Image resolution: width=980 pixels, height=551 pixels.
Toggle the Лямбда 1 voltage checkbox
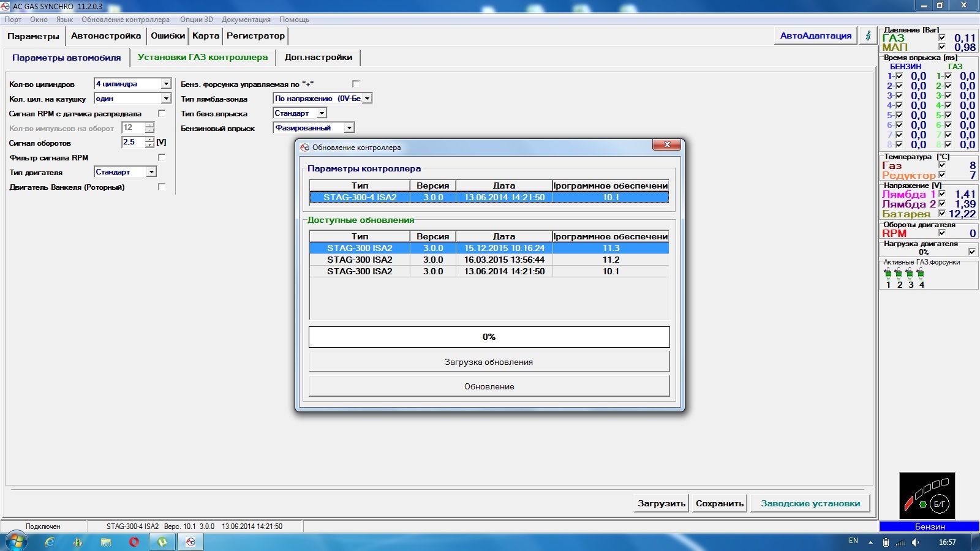pos(942,193)
